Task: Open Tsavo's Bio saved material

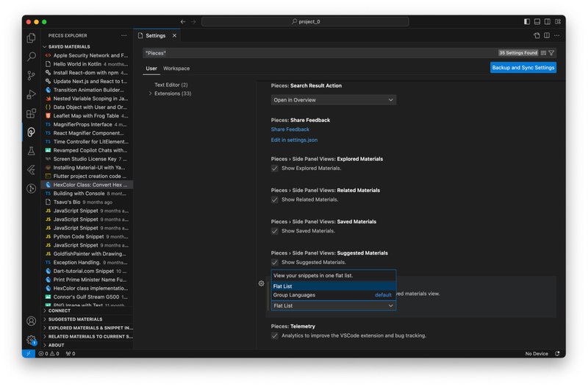Action: point(87,202)
